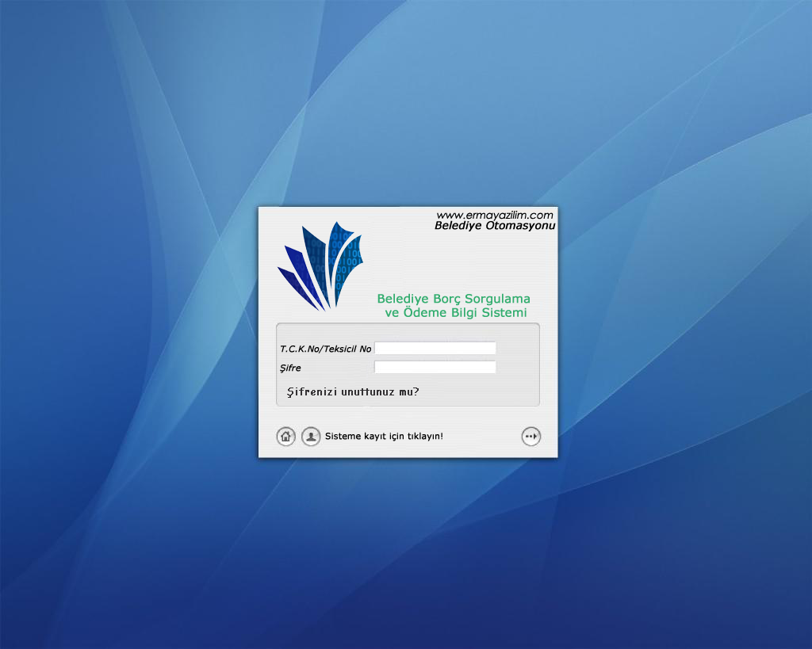Click the blank dialog area above the logo
Screen dimensions: 812x649
(333, 216)
